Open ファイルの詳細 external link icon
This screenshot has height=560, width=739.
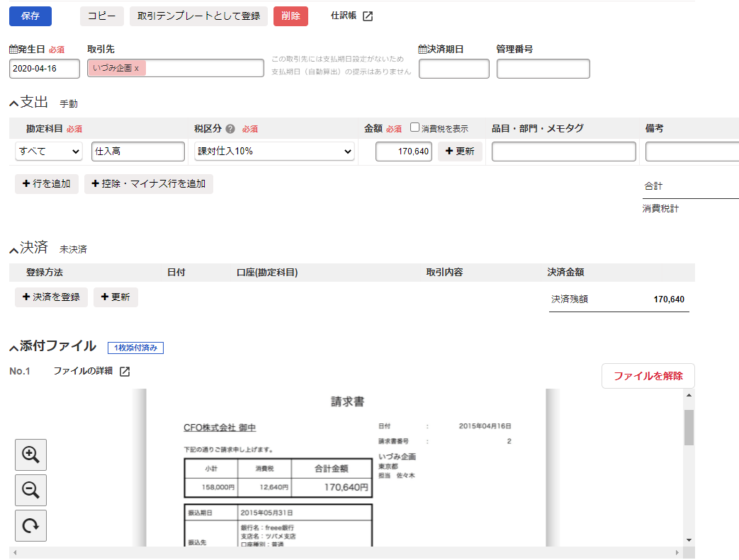(125, 372)
